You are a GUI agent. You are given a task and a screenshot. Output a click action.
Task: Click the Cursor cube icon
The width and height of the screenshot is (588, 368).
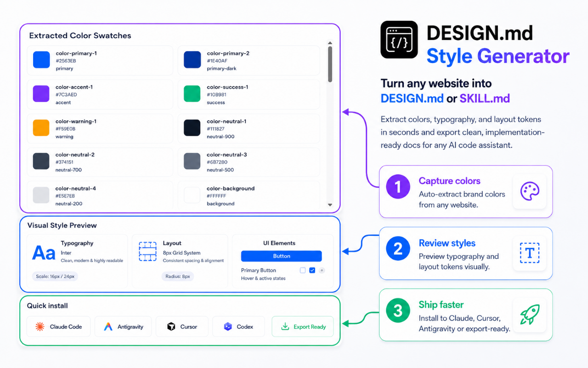(171, 327)
